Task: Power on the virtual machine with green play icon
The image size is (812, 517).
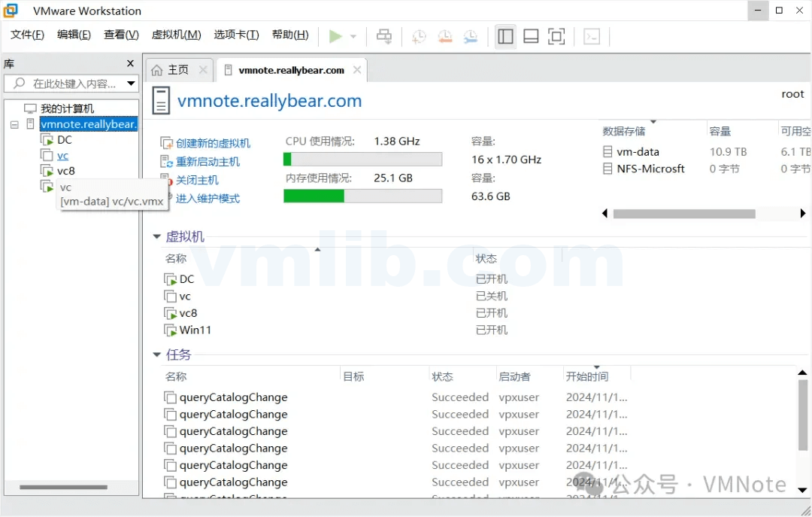Action: pos(336,35)
